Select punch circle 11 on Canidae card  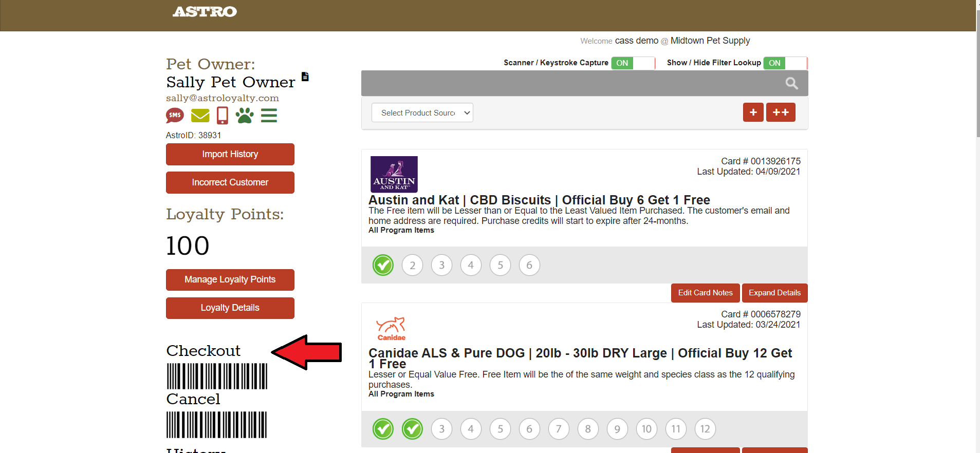coord(676,429)
